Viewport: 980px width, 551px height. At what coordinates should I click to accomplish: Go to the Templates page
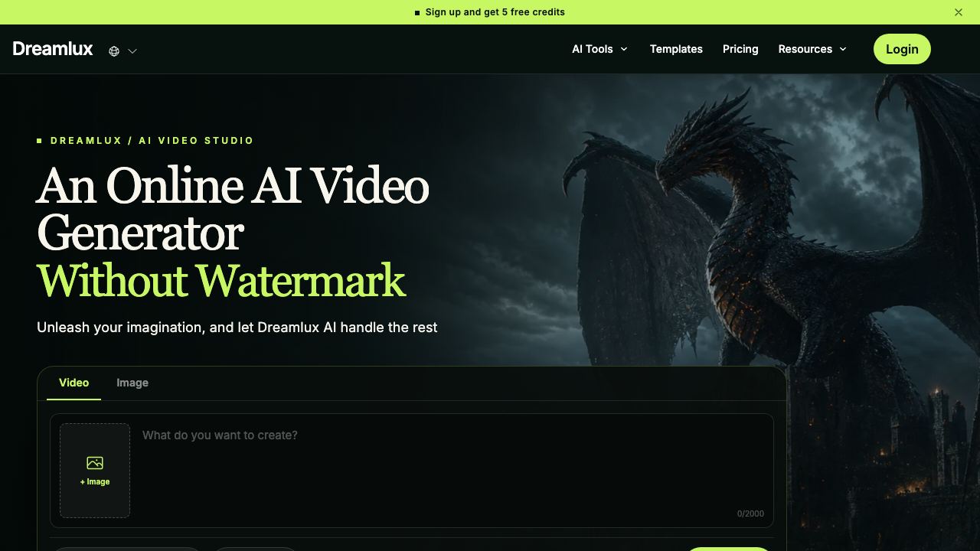[x=676, y=49]
